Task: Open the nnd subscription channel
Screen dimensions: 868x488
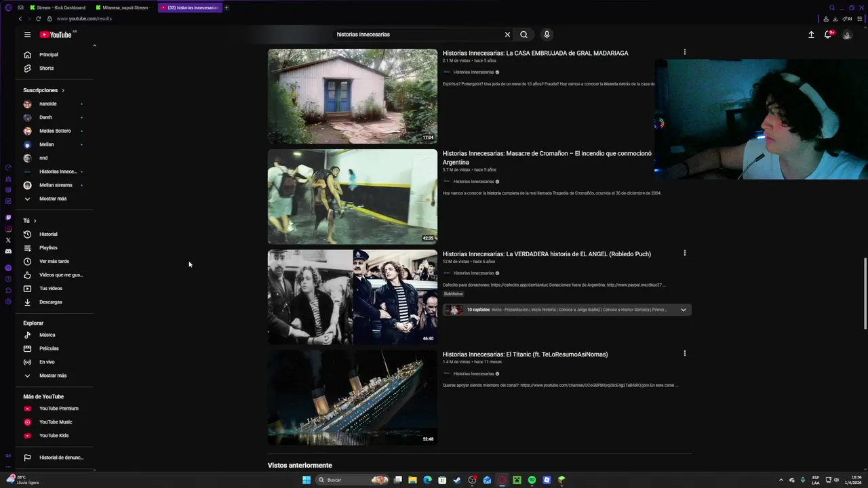Action: coord(54,158)
